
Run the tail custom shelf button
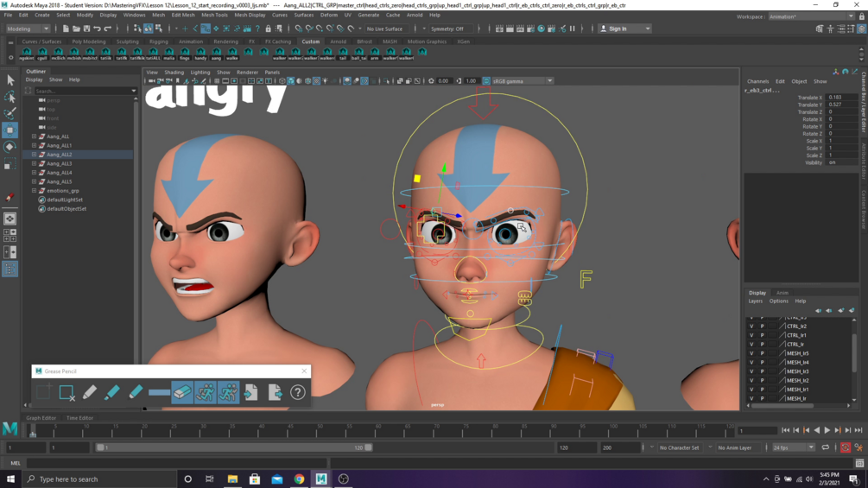pos(343,53)
